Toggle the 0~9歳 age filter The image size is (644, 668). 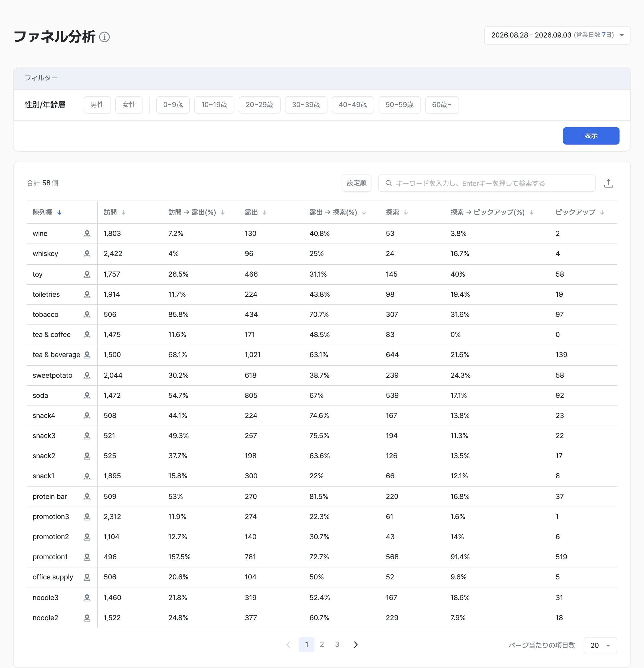pyautogui.click(x=173, y=105)
